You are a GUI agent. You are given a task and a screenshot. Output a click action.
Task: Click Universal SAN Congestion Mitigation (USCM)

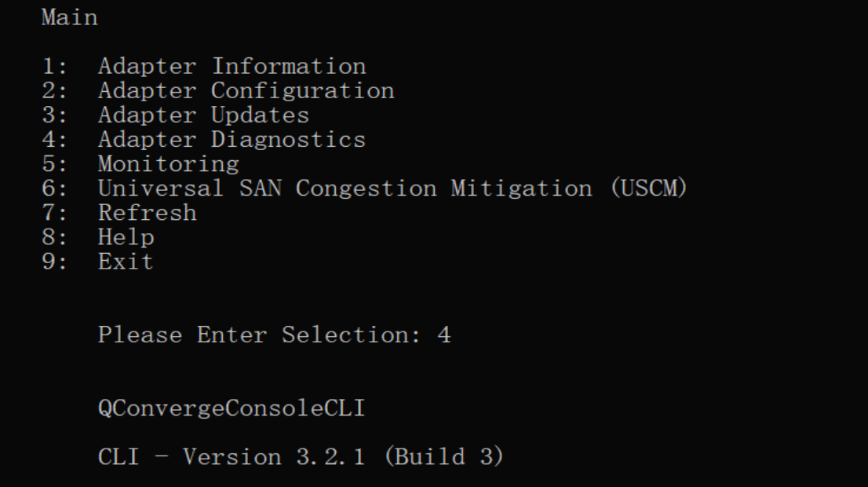coord(392,189)
